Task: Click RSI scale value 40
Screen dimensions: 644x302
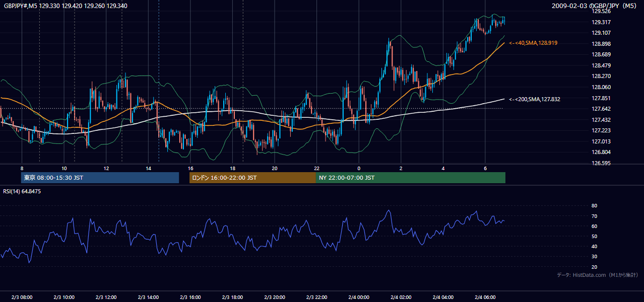Action: point(594,247)
